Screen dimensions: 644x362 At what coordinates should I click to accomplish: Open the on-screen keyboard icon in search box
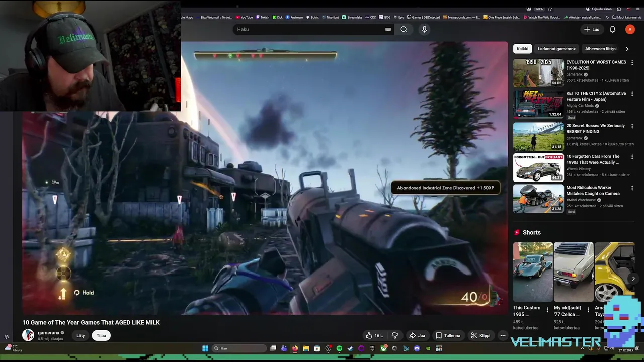388,30
